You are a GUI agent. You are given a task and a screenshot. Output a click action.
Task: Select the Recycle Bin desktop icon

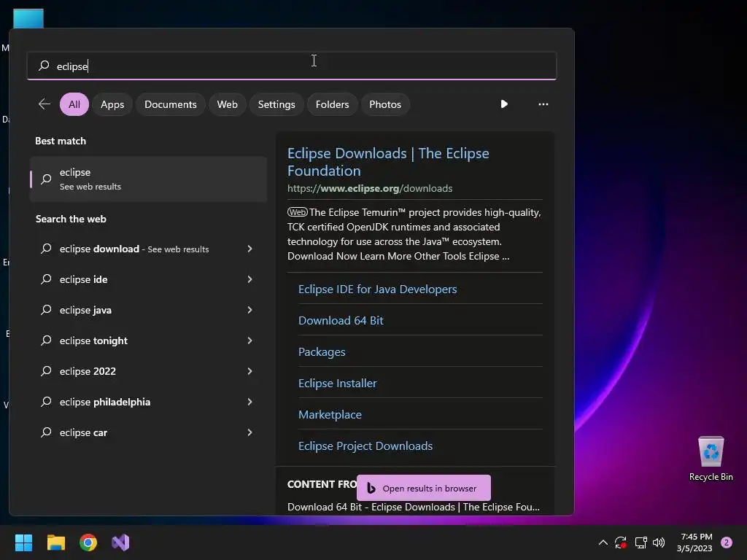point(711,459)
